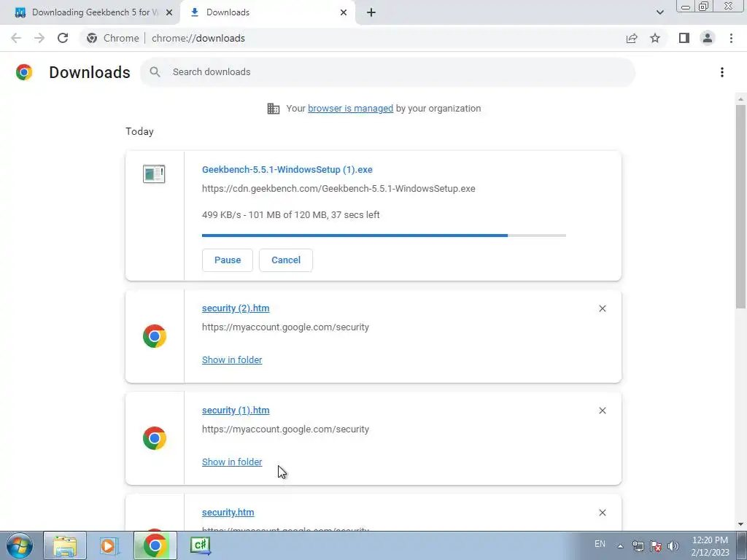Click the myaccount.google.com URL under security (1).htm
Image resolution: width=747 pixels, height=560 pixels.
pos(285,429)
